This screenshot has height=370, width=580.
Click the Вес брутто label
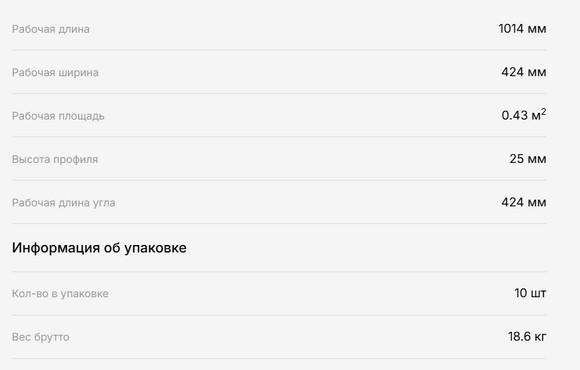pos(40,337)
